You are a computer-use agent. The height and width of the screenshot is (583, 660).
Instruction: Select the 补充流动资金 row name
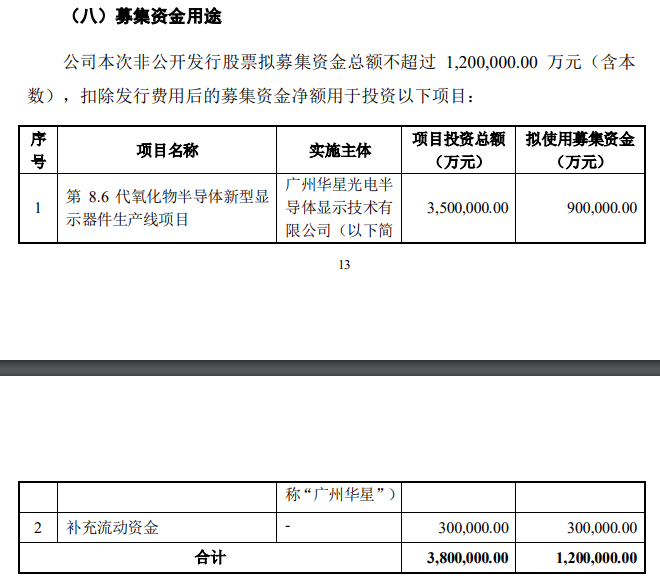112,527
